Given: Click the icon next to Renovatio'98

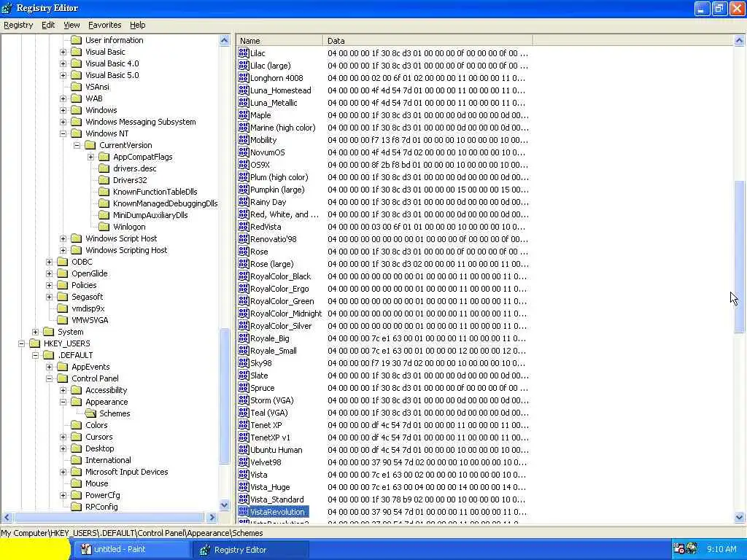Looking at the screenshot, I should [244, 238].
